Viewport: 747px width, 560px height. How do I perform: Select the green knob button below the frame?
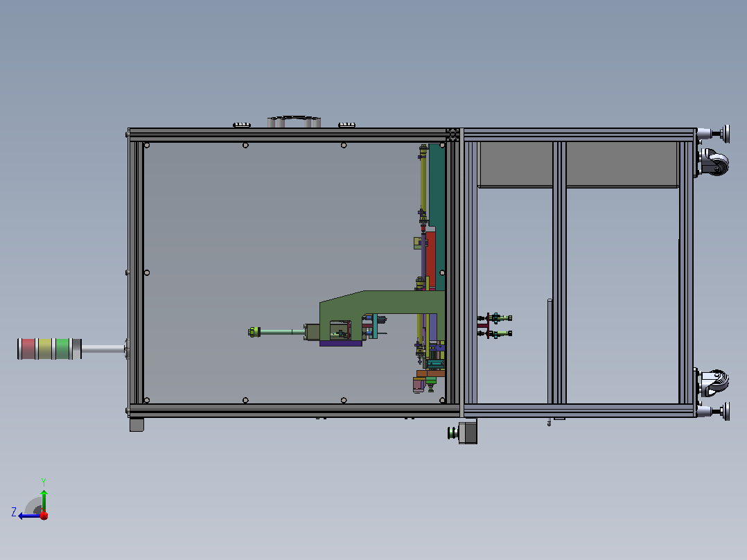tap(452, 433)
